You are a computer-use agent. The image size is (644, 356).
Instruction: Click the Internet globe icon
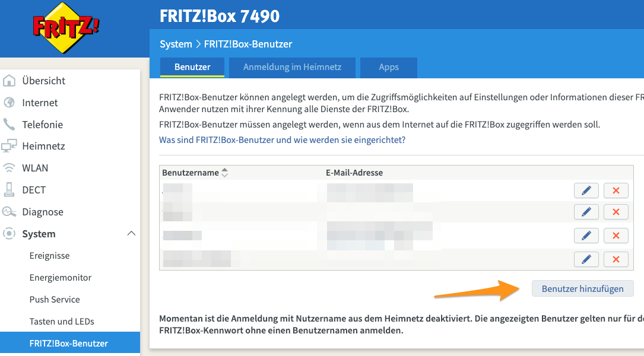click(9, 102)
